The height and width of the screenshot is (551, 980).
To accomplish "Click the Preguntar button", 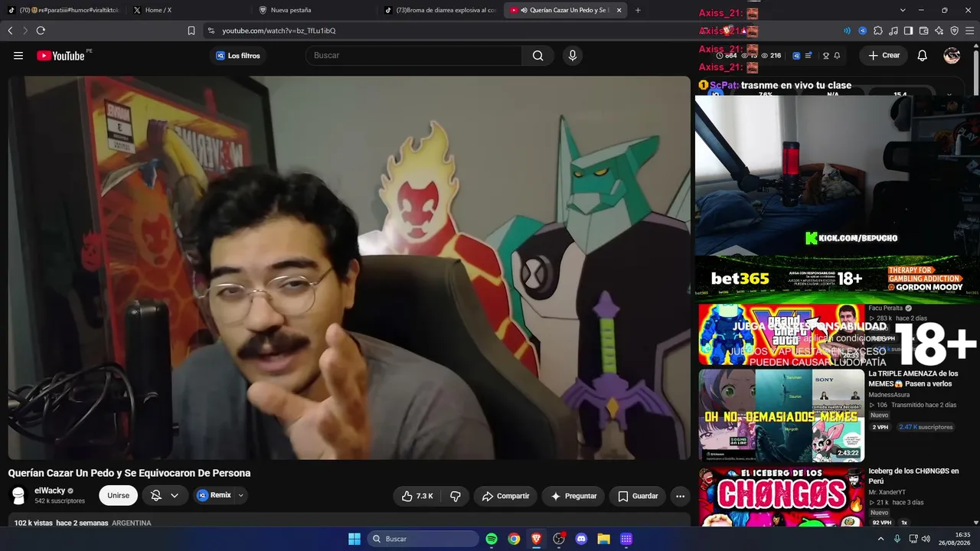I will pyautogui.click(x=573, y=496).
